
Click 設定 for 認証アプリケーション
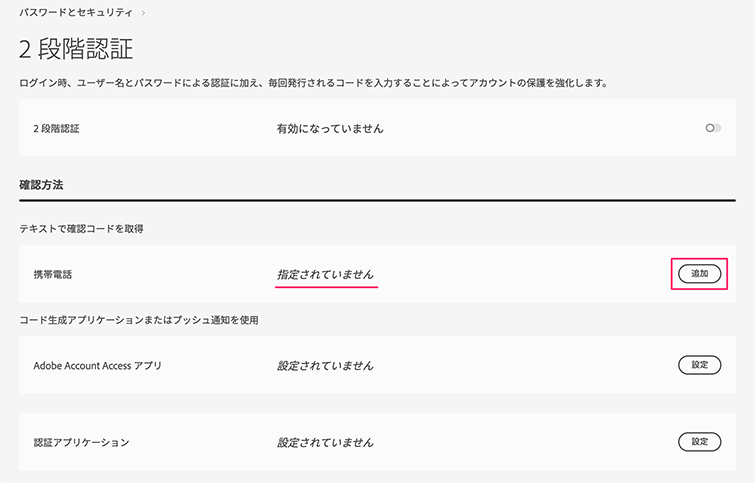(x=699, y=441)
